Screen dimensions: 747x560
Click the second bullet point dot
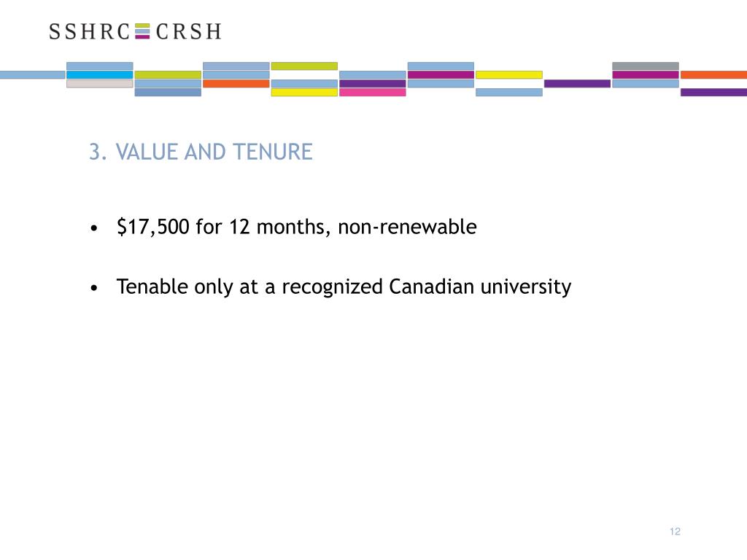[x=94, y=288]
